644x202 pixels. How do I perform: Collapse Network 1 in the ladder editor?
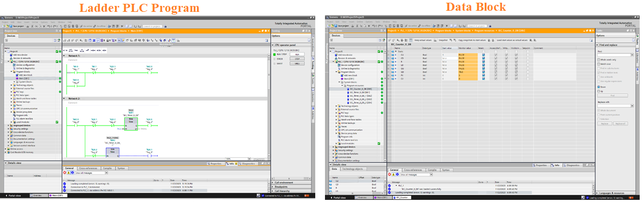[64, 55]
